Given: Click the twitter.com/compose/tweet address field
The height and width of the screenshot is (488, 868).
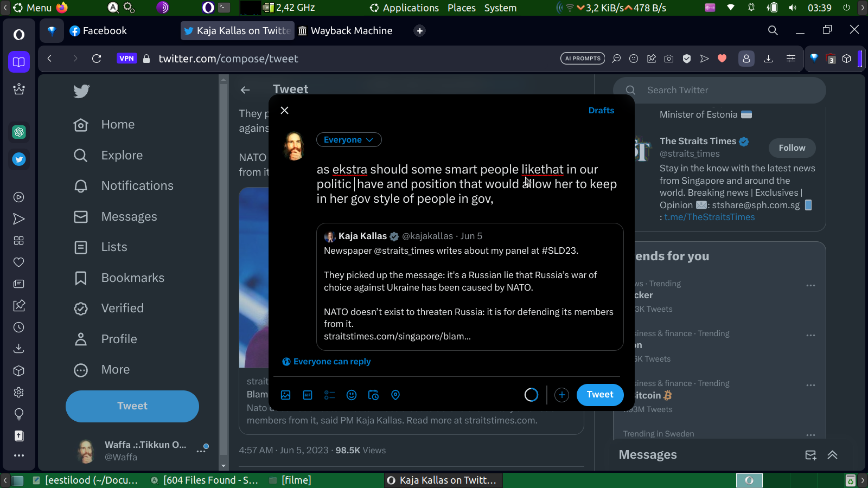Looking at the screenshot, I should point(228,59).
